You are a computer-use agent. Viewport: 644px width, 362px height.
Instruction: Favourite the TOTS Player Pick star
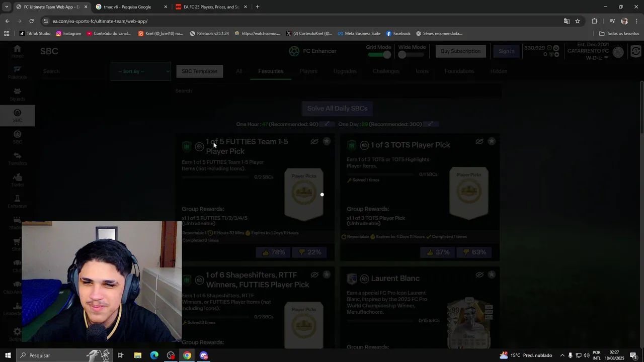[x=492, y=141]
